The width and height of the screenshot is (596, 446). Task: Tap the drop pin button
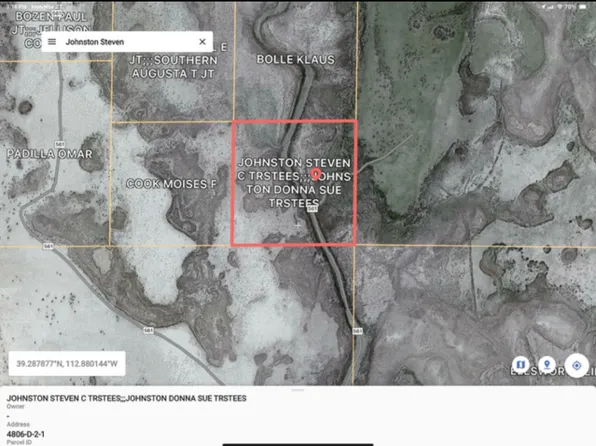[547, 365]
